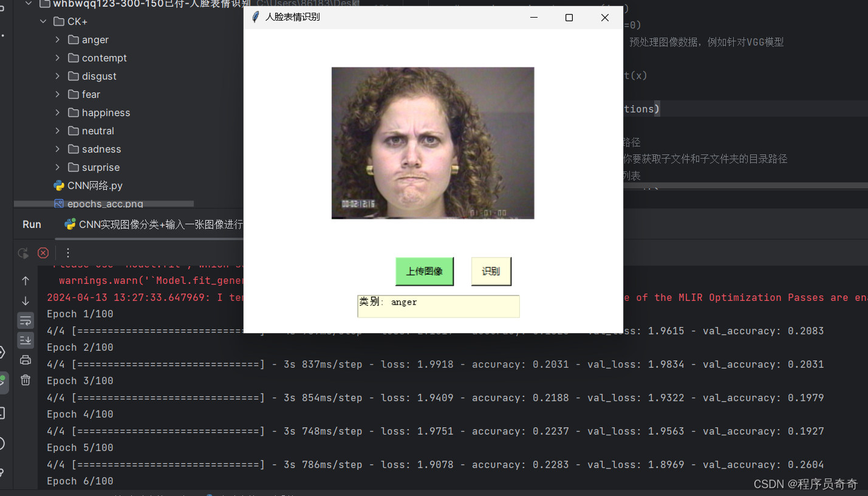Select the anger folder name
This screenshot has height=496, width=868.
95,40
